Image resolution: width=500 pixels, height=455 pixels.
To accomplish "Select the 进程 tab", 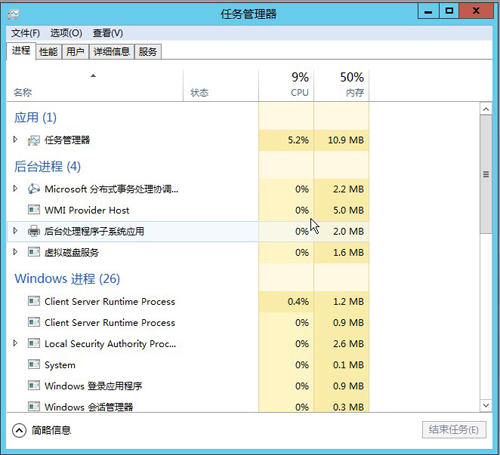I will tap(21, 51).
